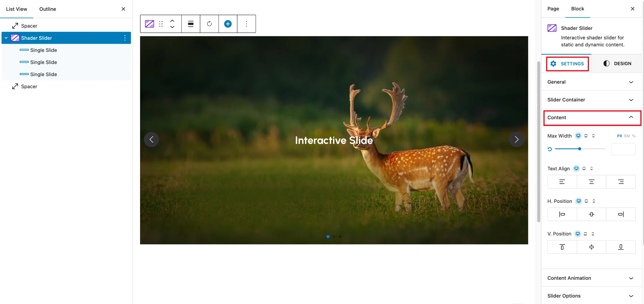
Task: Expand the General settings section
Action: pos(591,82)
